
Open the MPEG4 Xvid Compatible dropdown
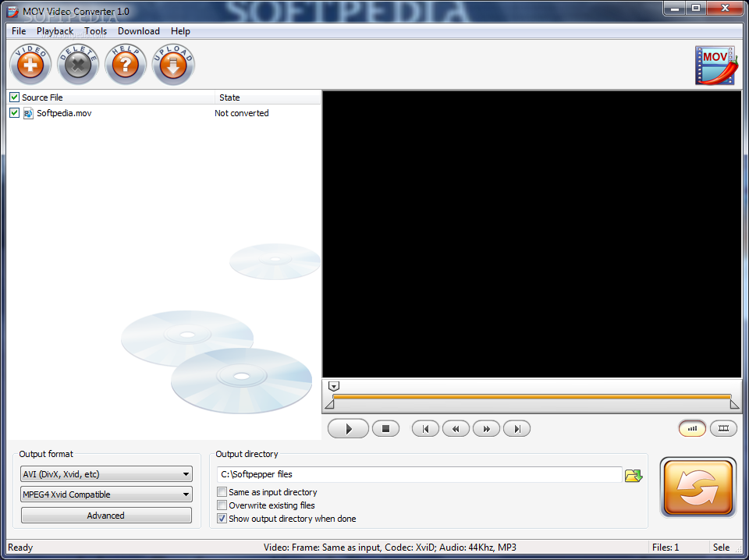(x=107, y=494)
